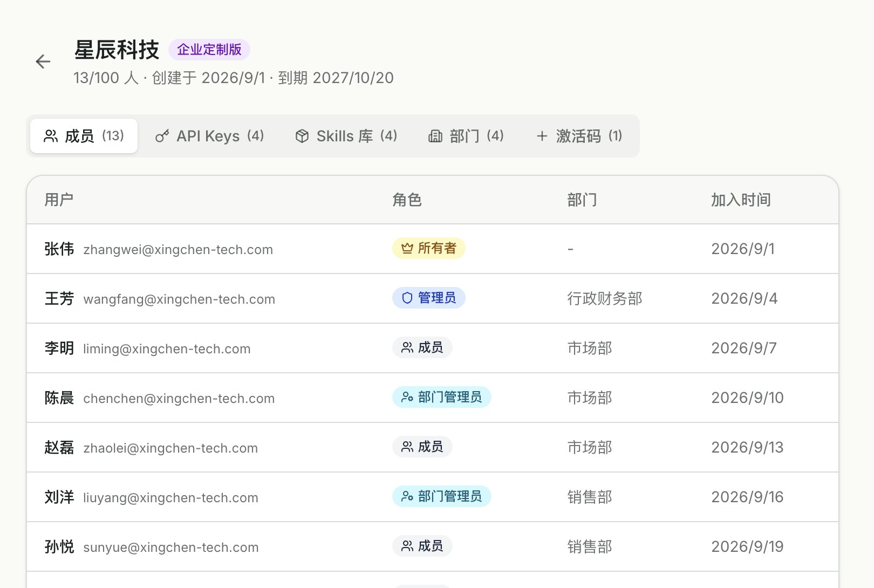874x588 pixels.
Task: Click 销售部 in 刘洋's row
Action: [590, 497]
